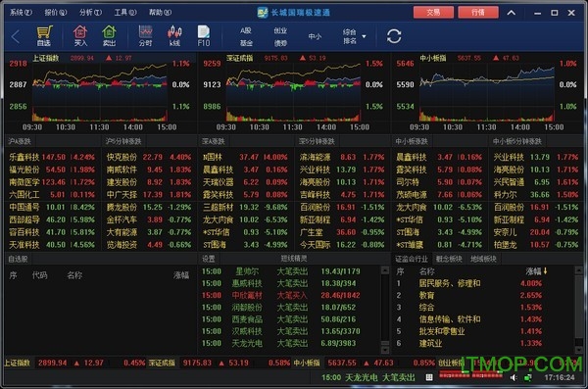Image resolution: width=588 pixels, height=389 pixels.
Task: Click 深证成指 in the bottom status bar
Action: tap(162, 363)
